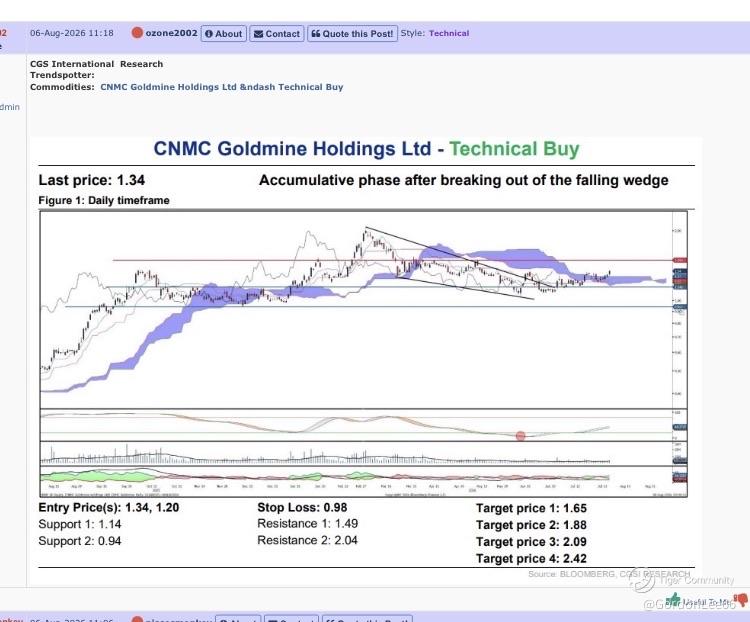Screen dimensions: 750x622
Task: Click the 'Target price 2: 1.88' text
Action: click(531, 525)
